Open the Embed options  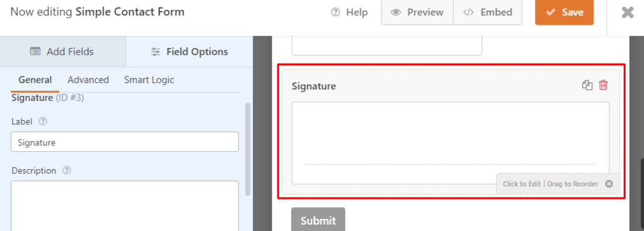[488, 12]
